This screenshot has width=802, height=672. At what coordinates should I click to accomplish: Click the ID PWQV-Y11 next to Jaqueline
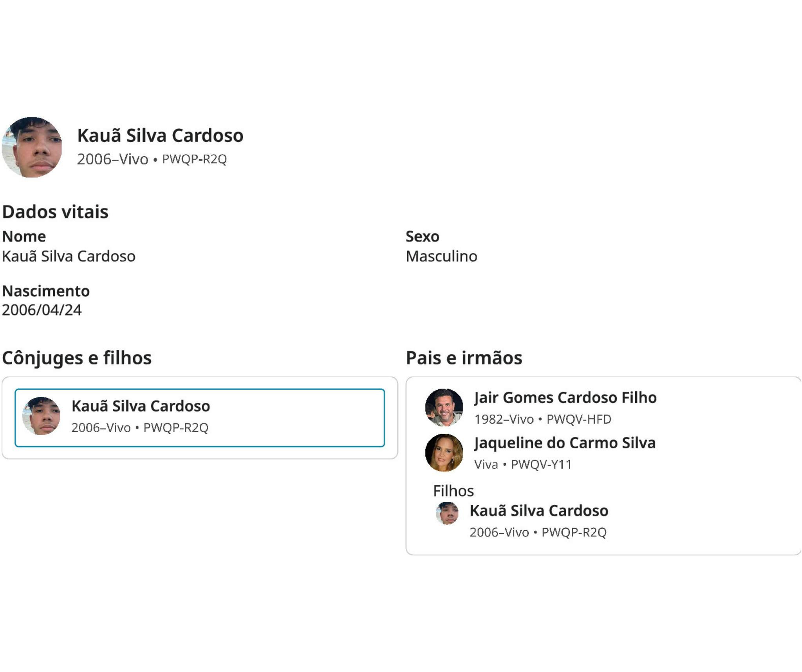[x=541, y=465]
